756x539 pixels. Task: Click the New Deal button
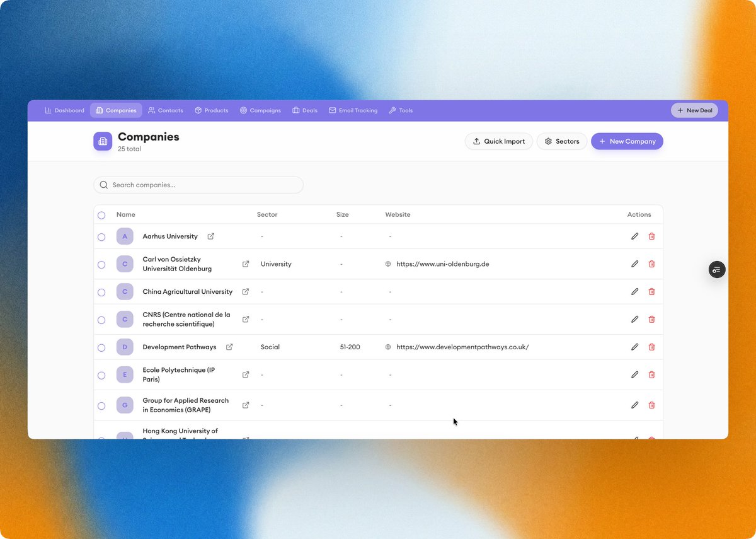[x=694, y=110]
